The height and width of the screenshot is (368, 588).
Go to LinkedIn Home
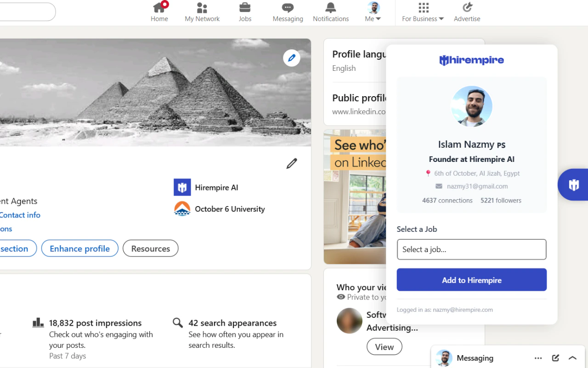coord(159,12)
